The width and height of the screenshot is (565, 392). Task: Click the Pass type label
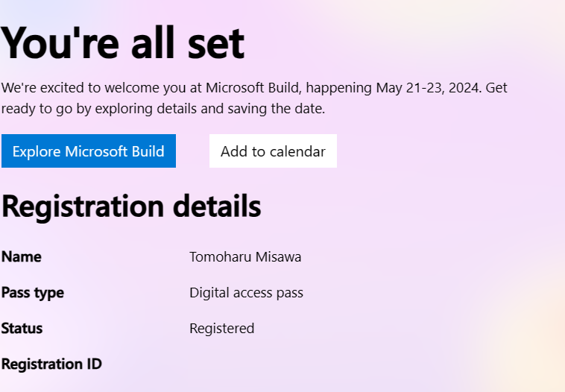pos(33,293)
